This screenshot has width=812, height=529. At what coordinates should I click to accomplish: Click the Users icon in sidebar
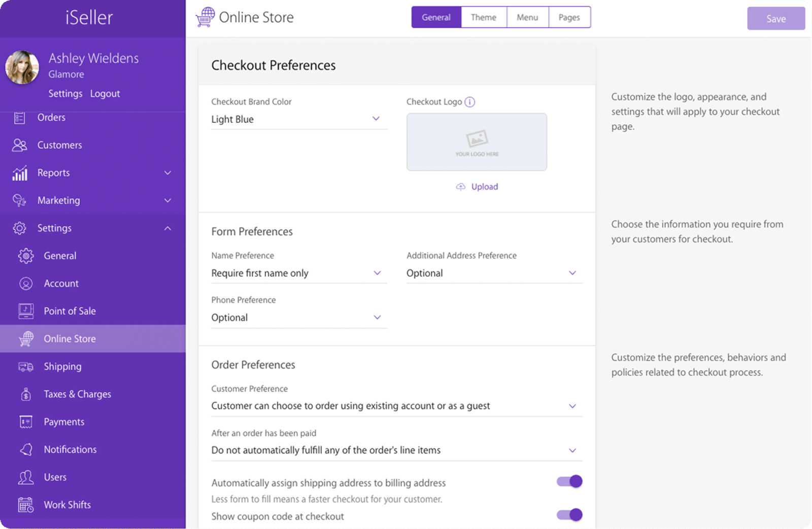(26, 477)
